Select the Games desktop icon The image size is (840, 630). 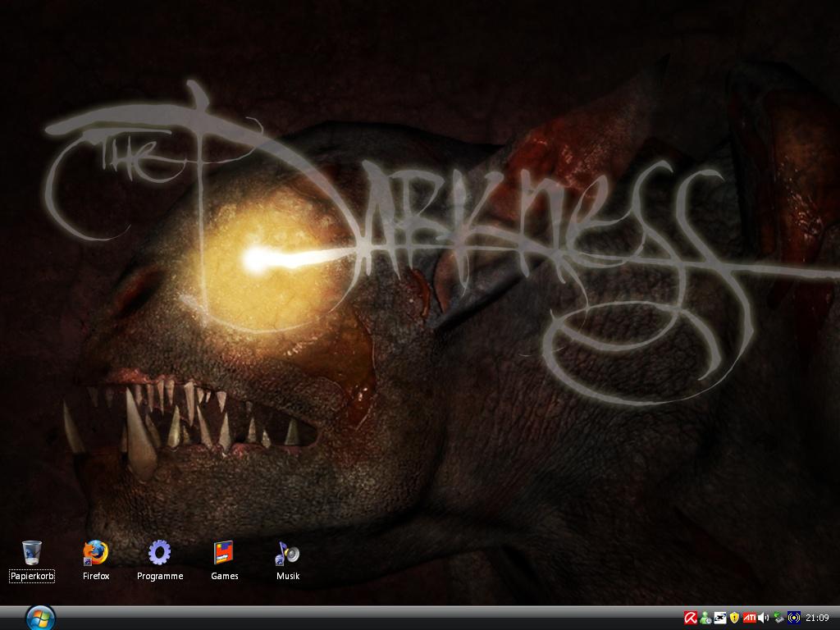click(x=224, y=553)
